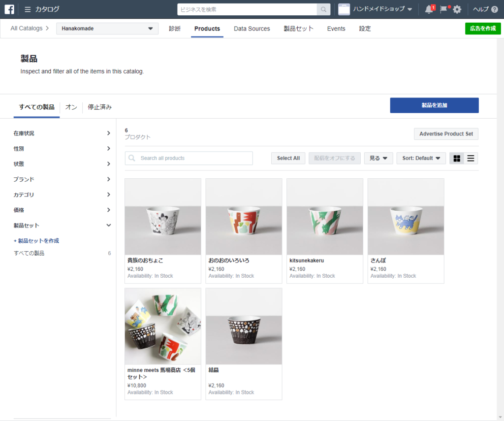Click the 貴族のおちょこ product name

(145, 260)
